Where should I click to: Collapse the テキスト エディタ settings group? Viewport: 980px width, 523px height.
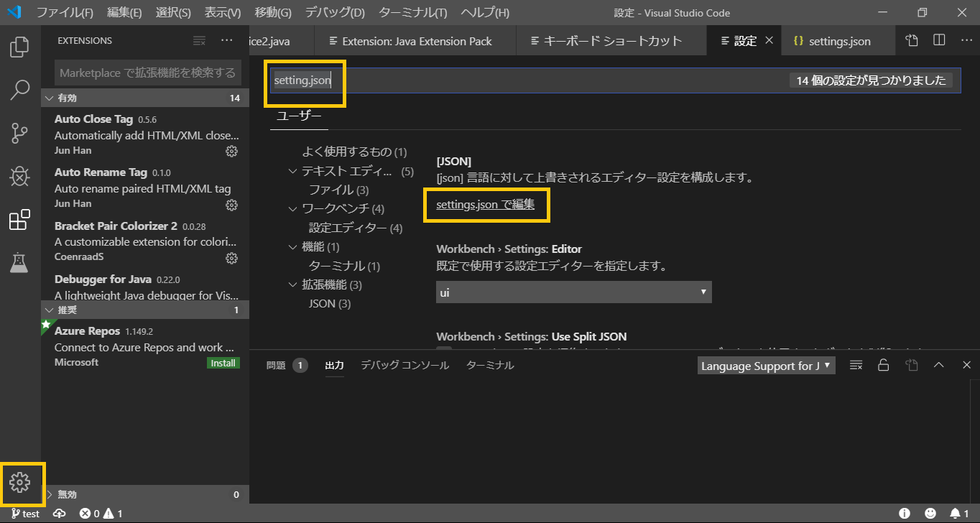pos(292,170)
